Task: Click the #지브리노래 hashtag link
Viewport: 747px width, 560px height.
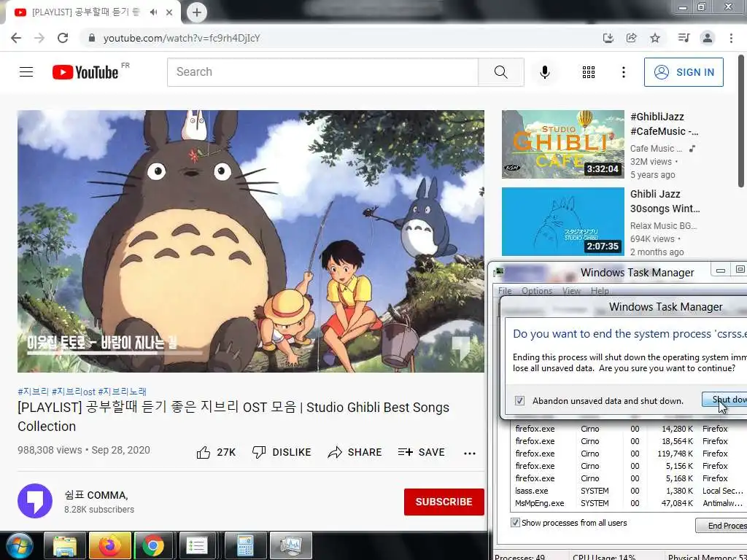Action: (x=123, y=392)
